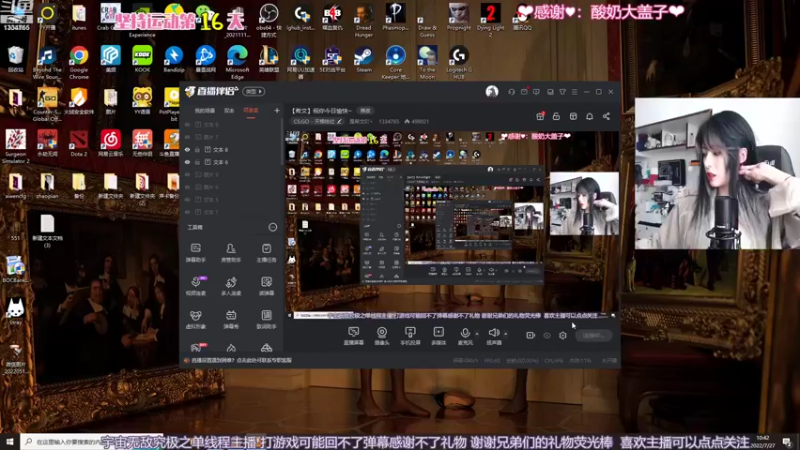The height and width of the screenshot is (450, 800).
Task: Add a new scene with plus button
Action: tap(277, 110)
